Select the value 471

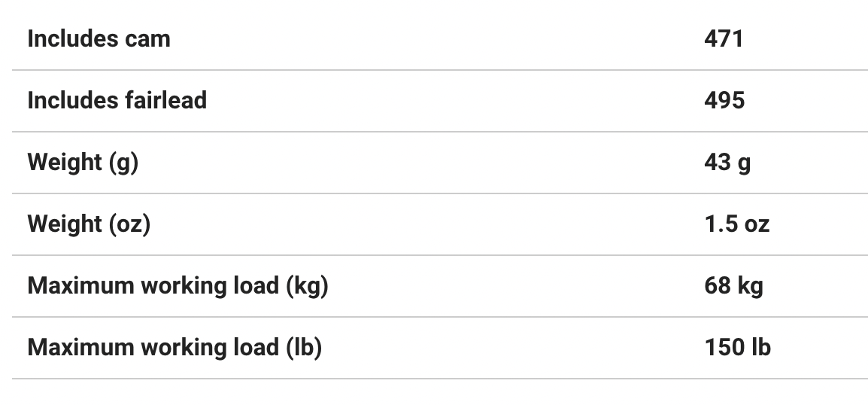[724, 39]
